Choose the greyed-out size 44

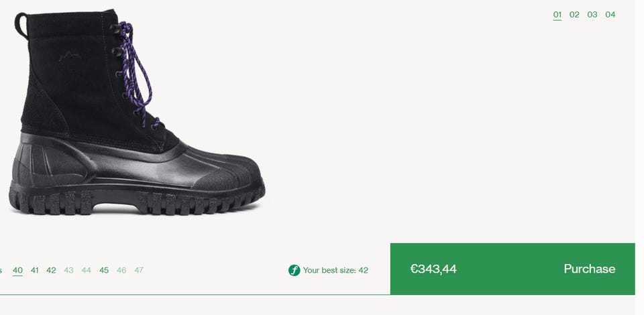(x=87, y=270)
